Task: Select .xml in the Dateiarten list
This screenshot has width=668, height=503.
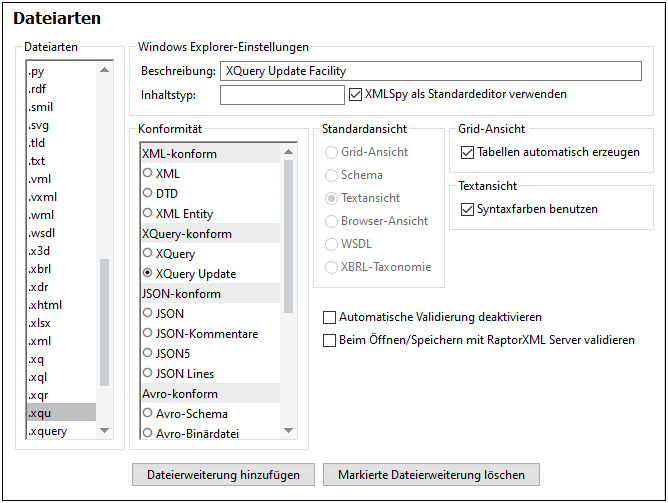Action: (41, 341)
